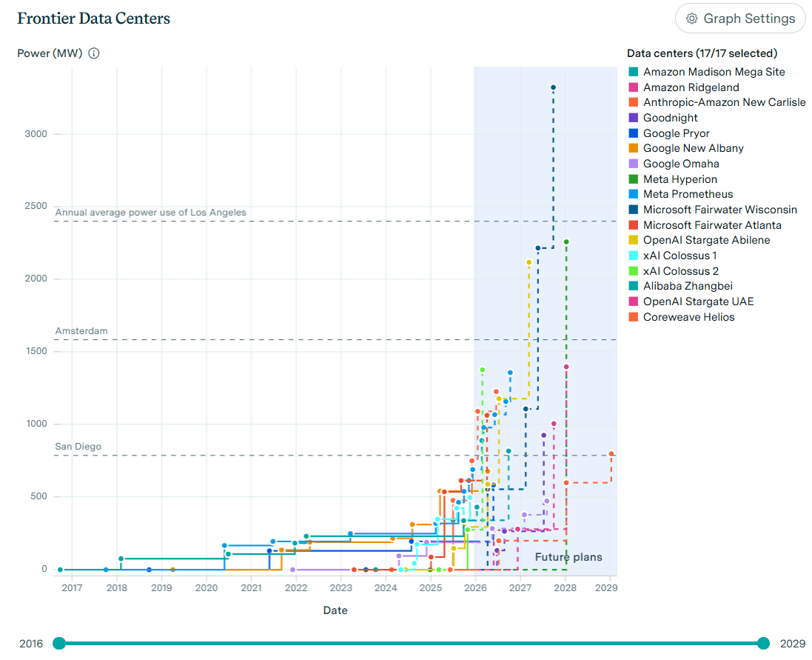The width and height of the screenshot is (812, 660).
Task: Select the highest Fairwater Wisconsin data point above 3000
Action: [553, 88]
